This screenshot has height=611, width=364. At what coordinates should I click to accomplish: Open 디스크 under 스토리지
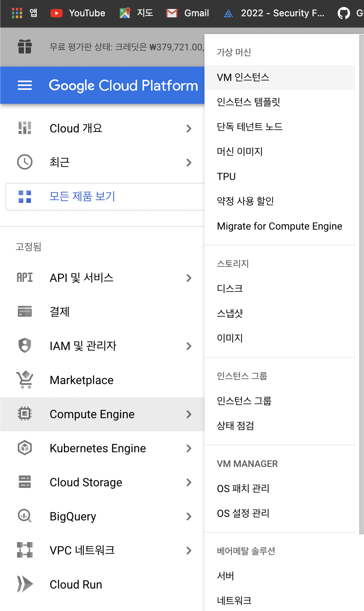point(280,288)
